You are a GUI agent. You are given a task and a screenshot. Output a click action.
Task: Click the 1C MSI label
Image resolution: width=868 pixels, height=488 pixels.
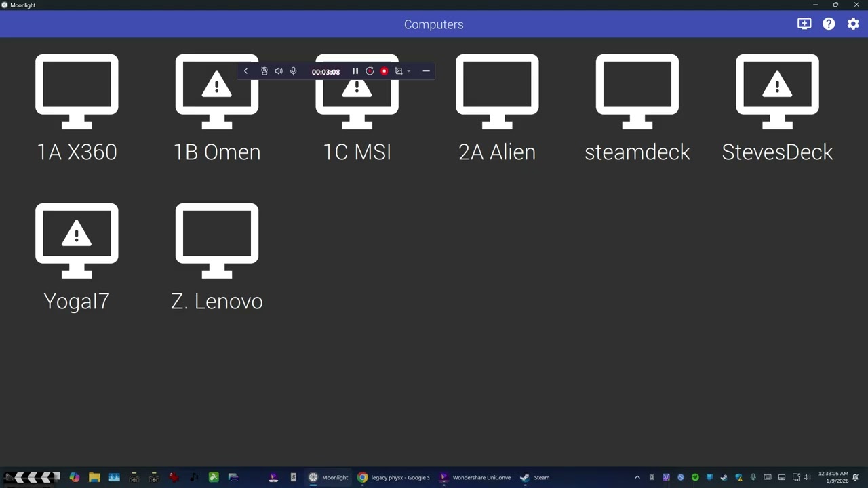click(357, 152)
